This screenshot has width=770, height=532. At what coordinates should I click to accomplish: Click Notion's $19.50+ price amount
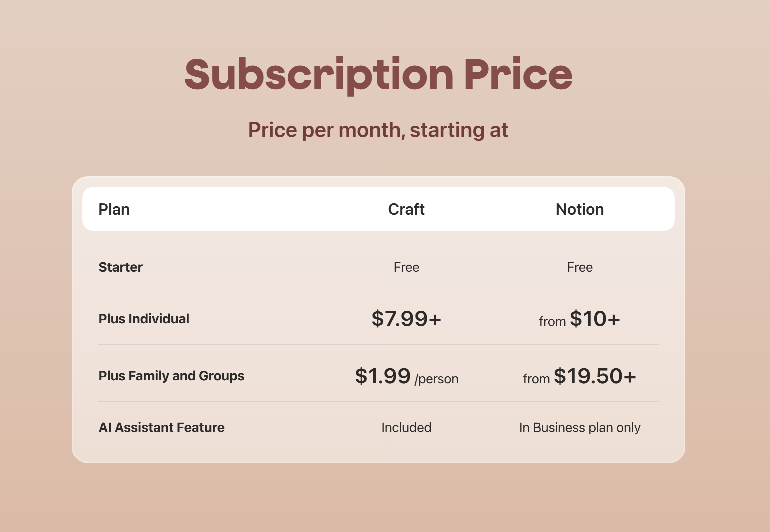(595, 376)
